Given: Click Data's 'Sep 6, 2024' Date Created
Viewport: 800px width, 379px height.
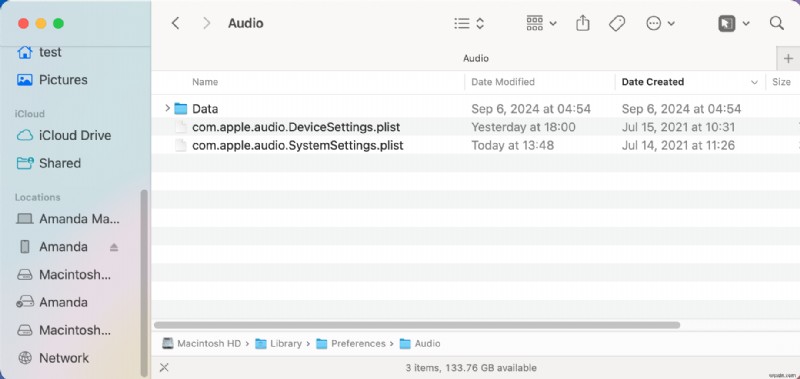Looking at the screenshot, I should (x=681, y=109).
